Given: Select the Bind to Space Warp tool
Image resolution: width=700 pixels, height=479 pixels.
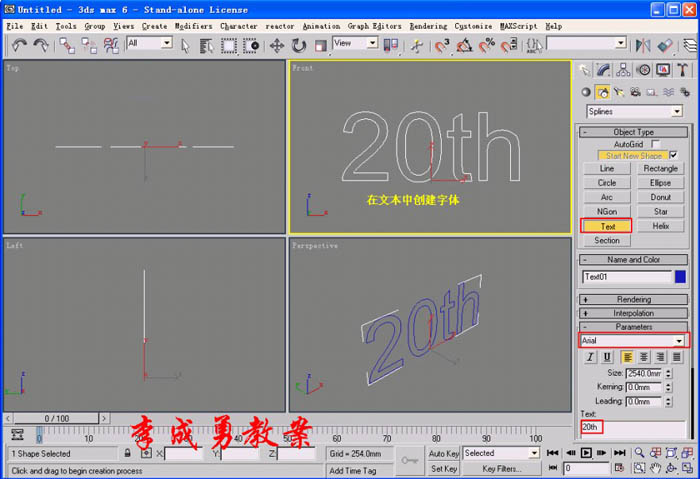Looking at the screenshot, I should pyautogui.click(x=111, y=45).
